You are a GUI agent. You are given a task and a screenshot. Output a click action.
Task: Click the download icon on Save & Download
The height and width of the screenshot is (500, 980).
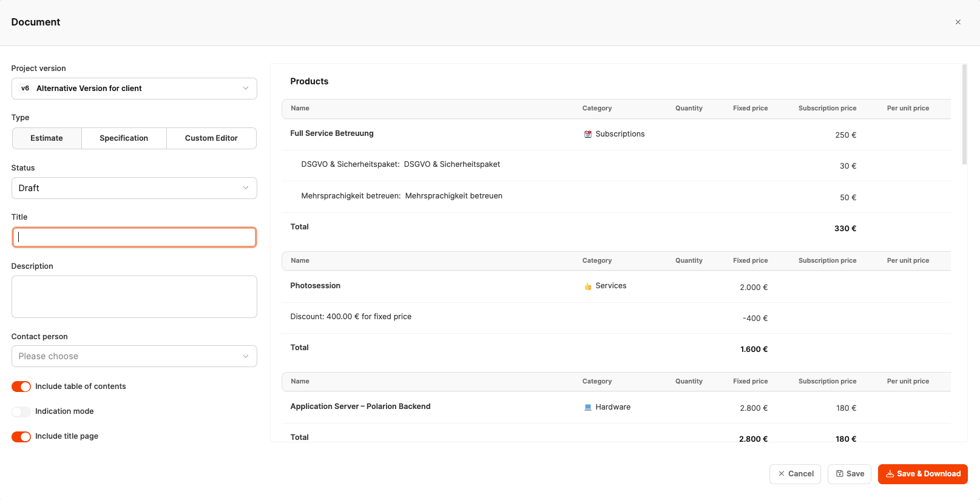890,474
